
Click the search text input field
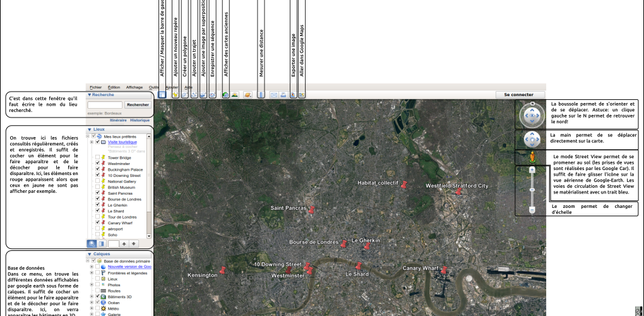point(105,105)
